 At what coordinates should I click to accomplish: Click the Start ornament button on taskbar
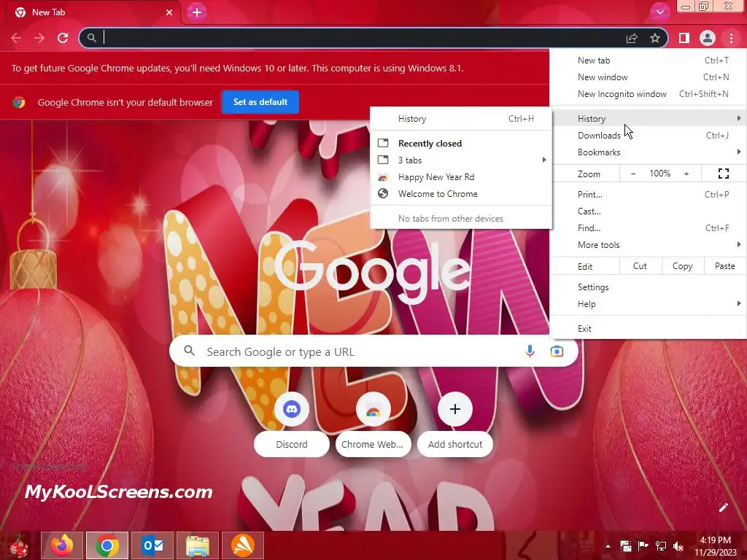(x=19, y=546)
